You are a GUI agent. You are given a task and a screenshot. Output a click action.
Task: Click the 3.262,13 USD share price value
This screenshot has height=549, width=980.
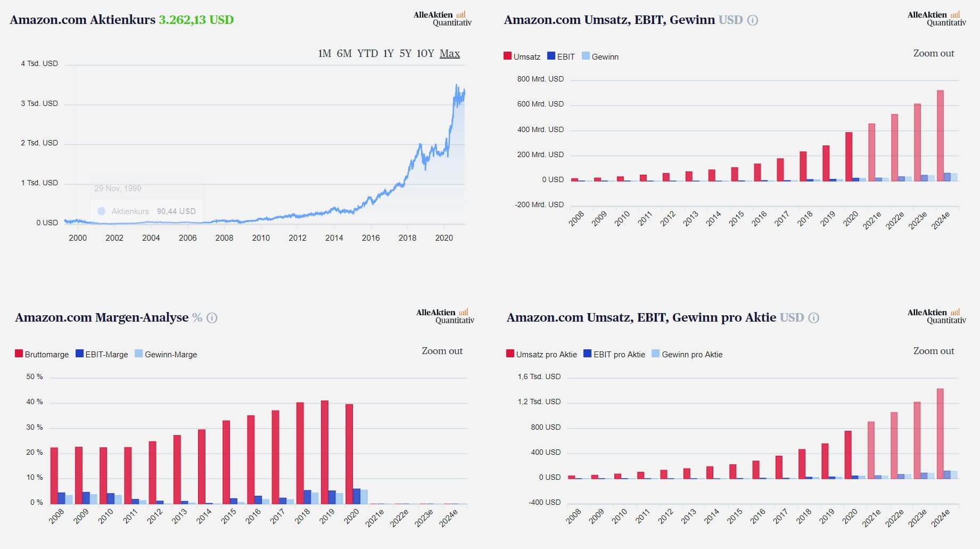[196, 20]
